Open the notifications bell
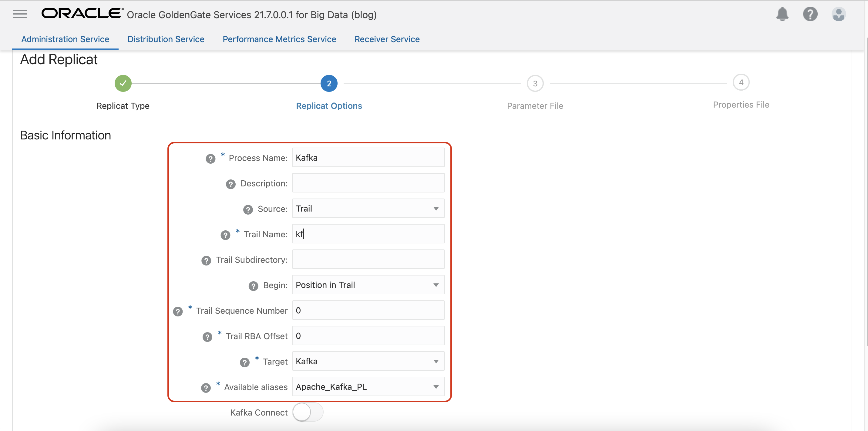868x431 pixels. (782, 14)
